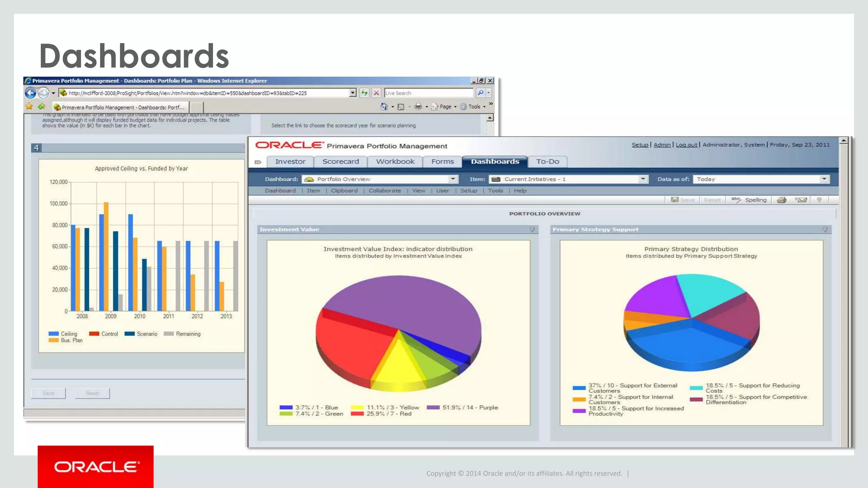Image resolution: width=868 pixels, height=488 pixels.
Task: Open the Tools menu dropdown in IE
Action: tap(473, 107)
